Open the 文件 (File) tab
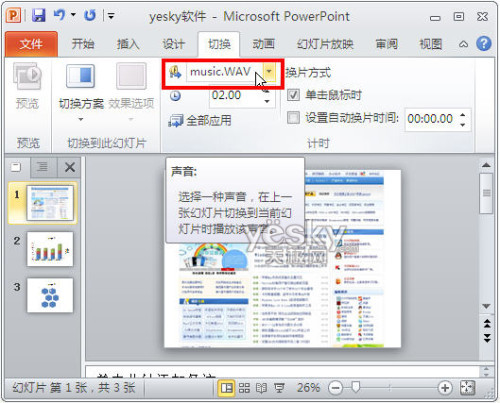 click(31, 44)
